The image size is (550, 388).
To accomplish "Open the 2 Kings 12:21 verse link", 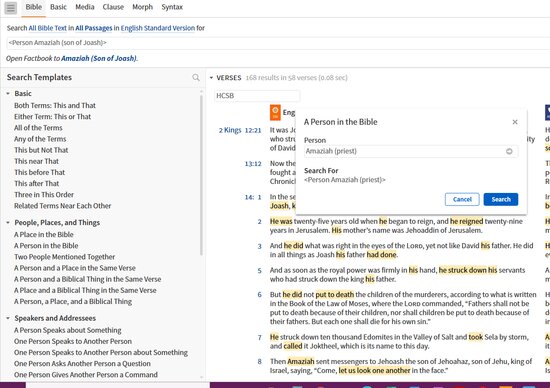I will click(x=240, y=130).
